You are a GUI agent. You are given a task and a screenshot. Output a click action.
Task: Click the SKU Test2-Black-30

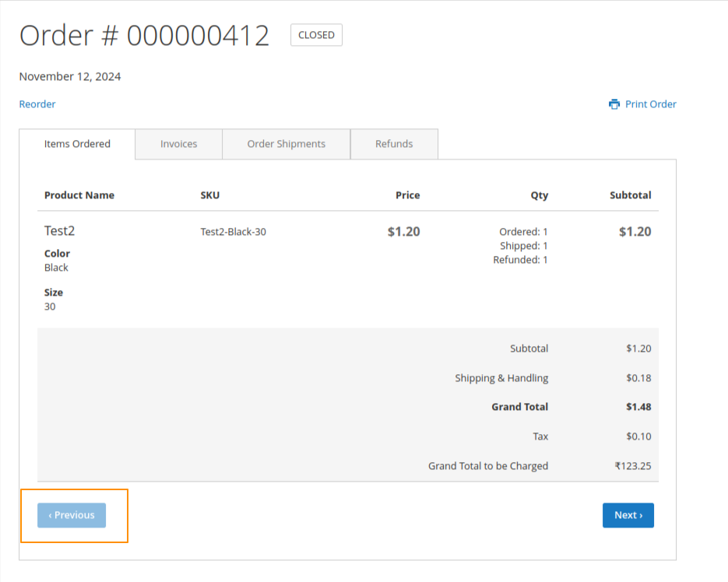(x=233, y=231)
